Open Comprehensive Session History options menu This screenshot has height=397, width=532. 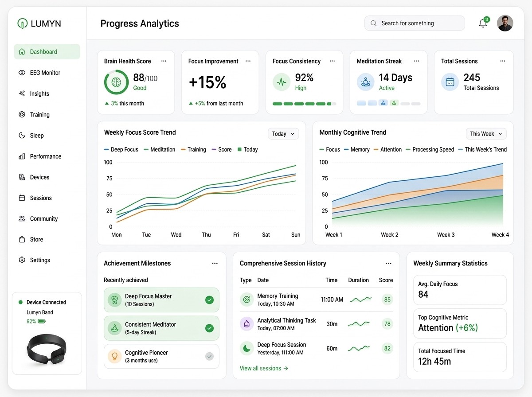point(388,263)
